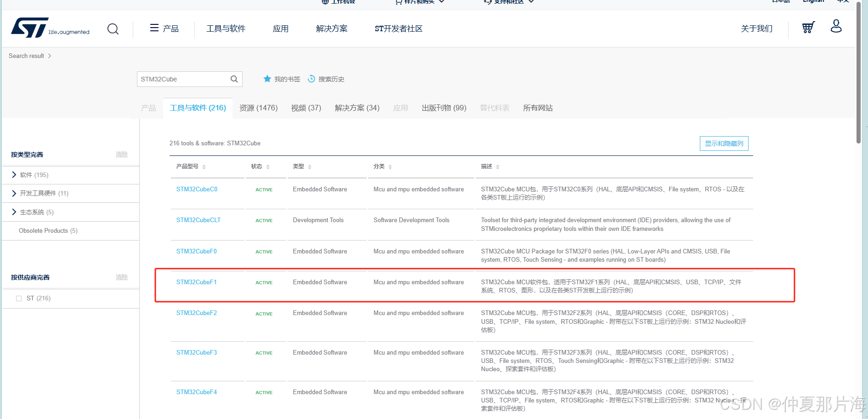
Task: Switch to 工具与软件 (216) tab
Action: [x=198, y=108]
